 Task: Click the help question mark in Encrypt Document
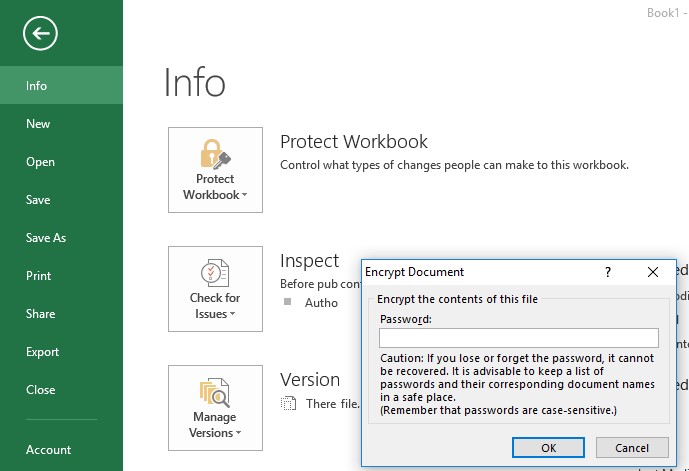pyautogui.click(x=608, y=272)
